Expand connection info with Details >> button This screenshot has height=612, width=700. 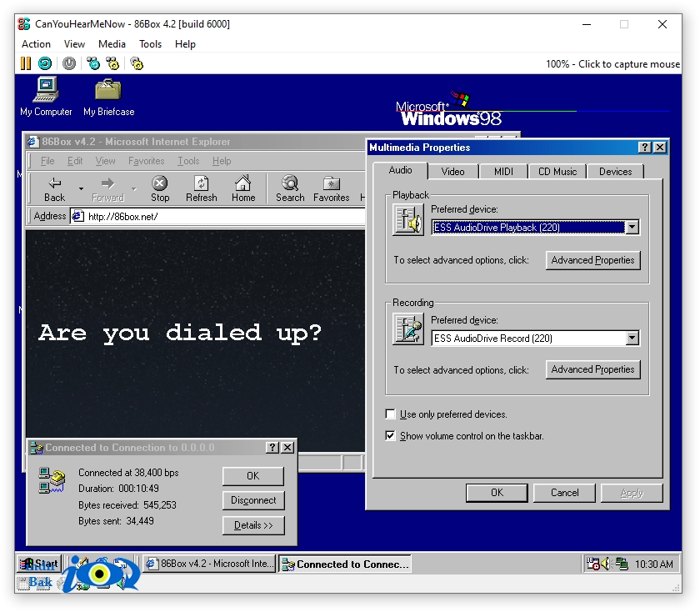click(253, 525)
